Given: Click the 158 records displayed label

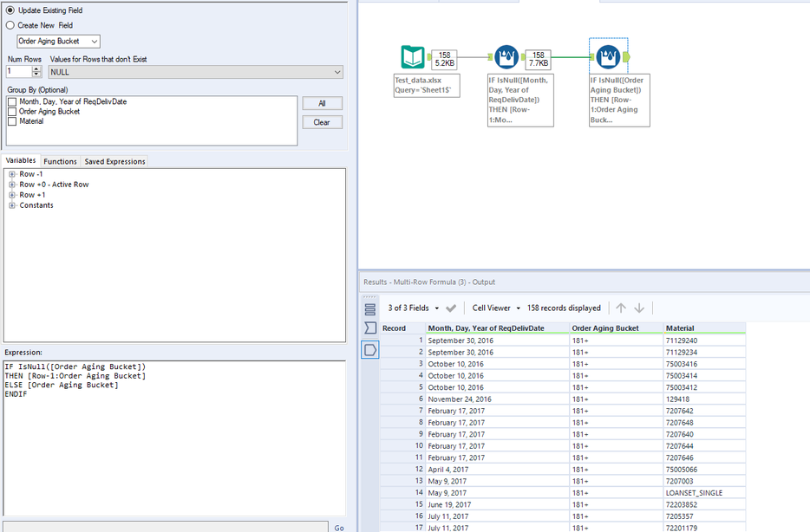Looking at the screenshot, I should click(564, 308).
